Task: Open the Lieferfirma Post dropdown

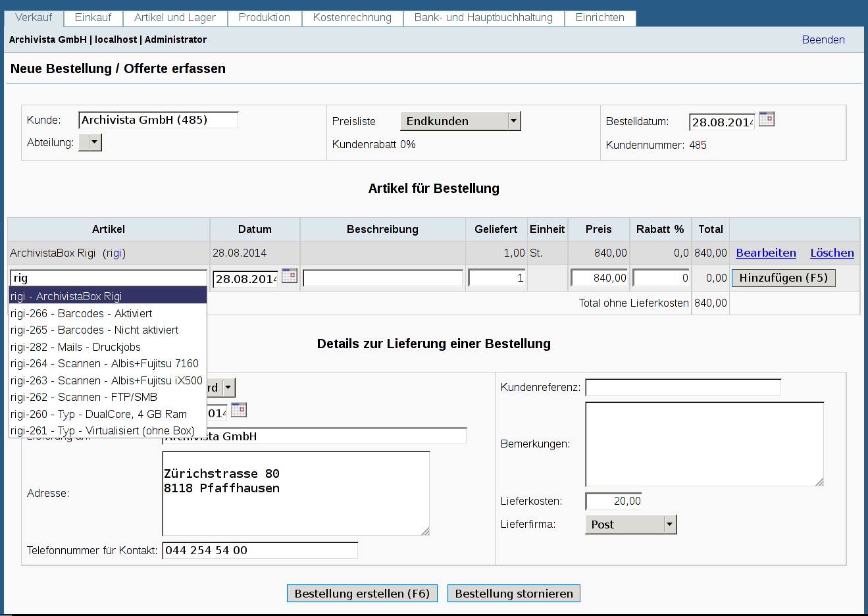Action: [630, 525]
